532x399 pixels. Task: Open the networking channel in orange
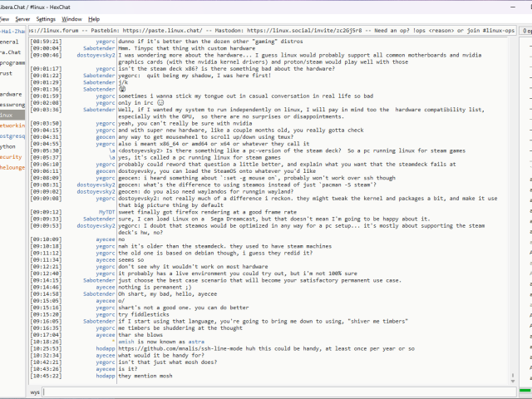pyautogui.click(x=12, y=125)
